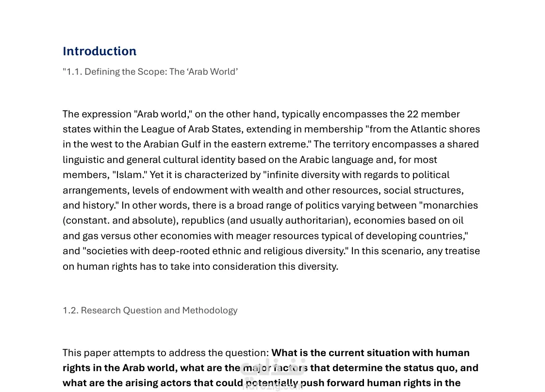Click the word 'monarchies' in the first paragraph
This screenshot has width=545, height=392.
point(452,205)
